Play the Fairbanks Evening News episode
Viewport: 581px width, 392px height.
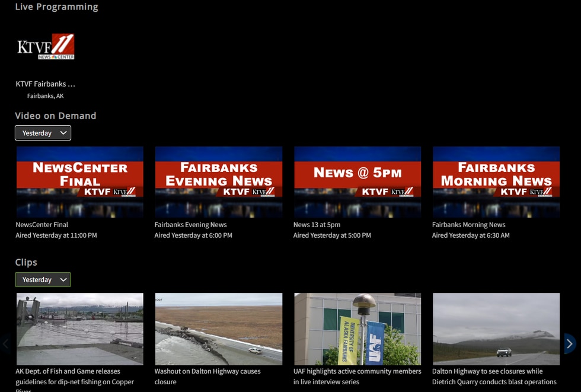coord(218,181)
